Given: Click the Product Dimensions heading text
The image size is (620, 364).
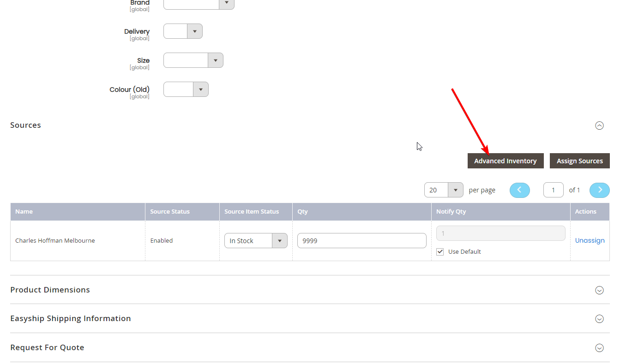Looking at the screenshot, I should tap(50, 290).
